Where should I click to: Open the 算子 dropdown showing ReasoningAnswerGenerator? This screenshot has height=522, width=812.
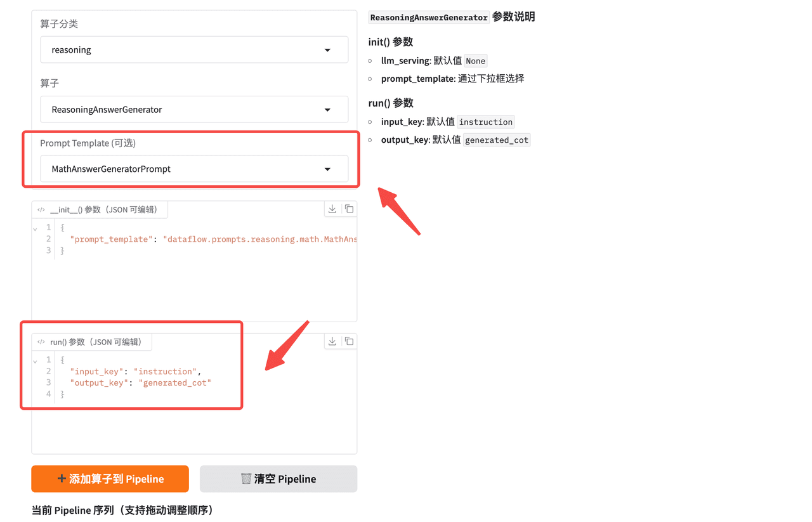[194, 109]
